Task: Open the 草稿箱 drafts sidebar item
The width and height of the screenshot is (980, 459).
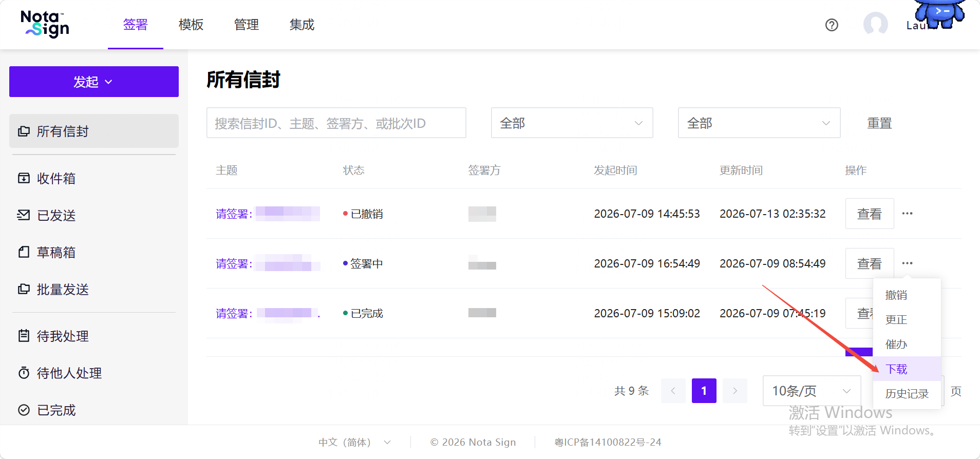Action: pos(93,252)
